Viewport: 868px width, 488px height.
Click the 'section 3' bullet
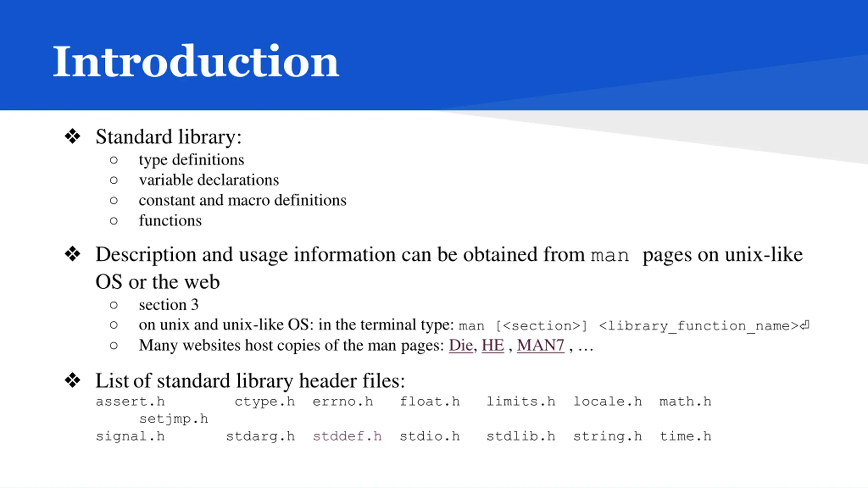[169, 305]
